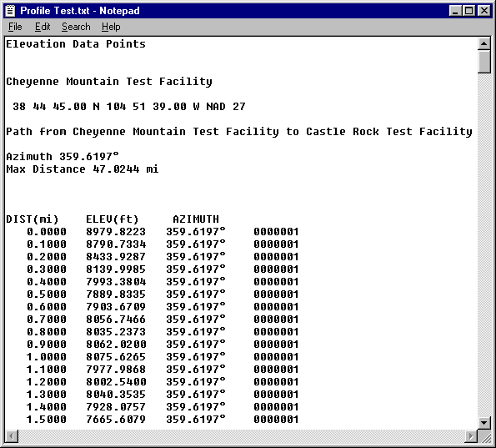Click the window resize grip corner

(x=484, y=436)
